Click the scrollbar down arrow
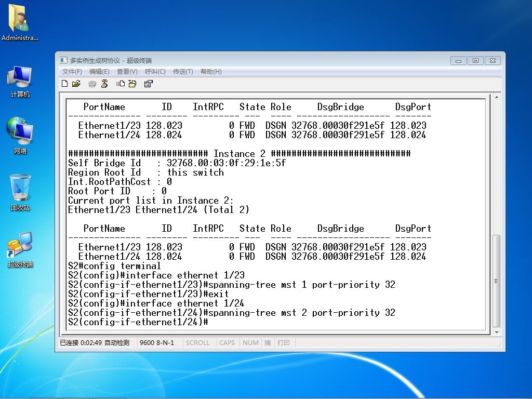532x399 pixels. pos(496,332)
